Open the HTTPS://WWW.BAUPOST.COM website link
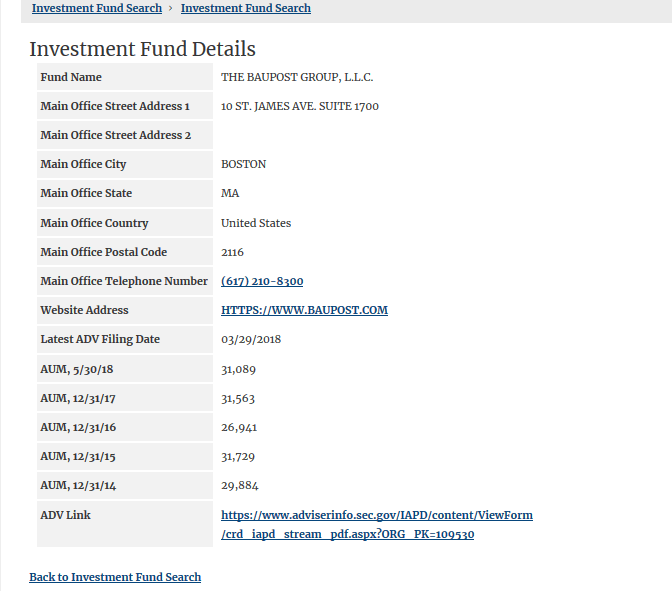Image resolution: width=672 pixels, height=591 pixels. tap(304, 310)
